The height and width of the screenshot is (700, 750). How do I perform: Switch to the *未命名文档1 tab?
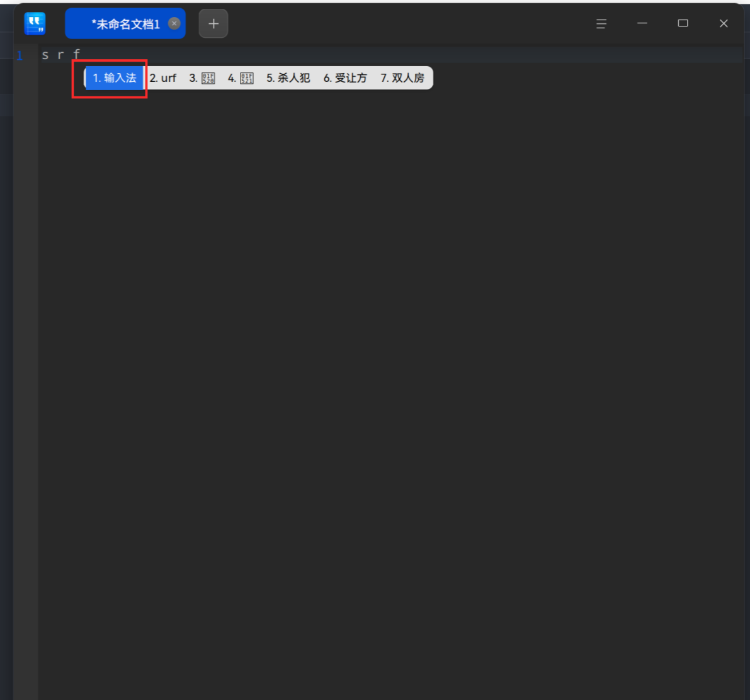click(125, 23)
